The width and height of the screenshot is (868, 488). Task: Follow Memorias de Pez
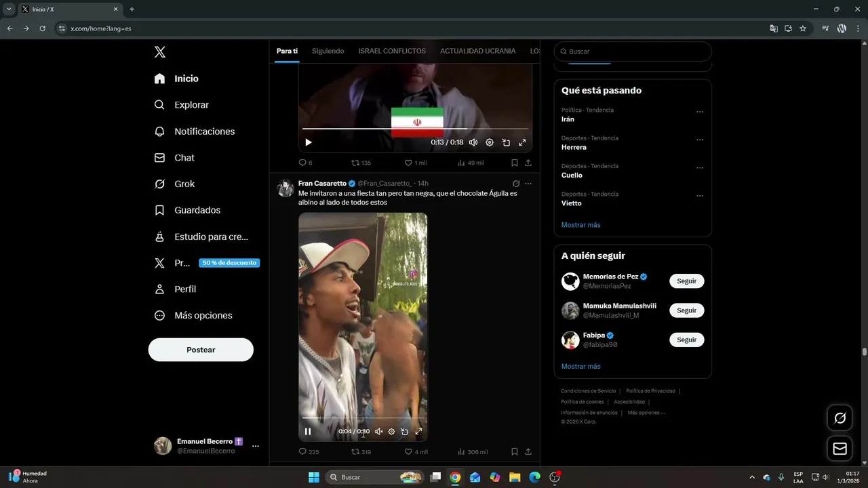click(x=686, y=281)
